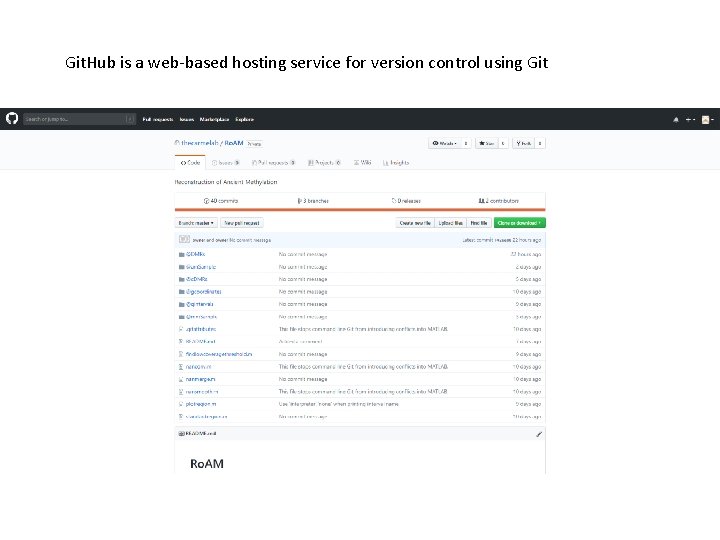Click the forks count beside Fork
This screenshot has width=720, height=540.
pos(540,143)
